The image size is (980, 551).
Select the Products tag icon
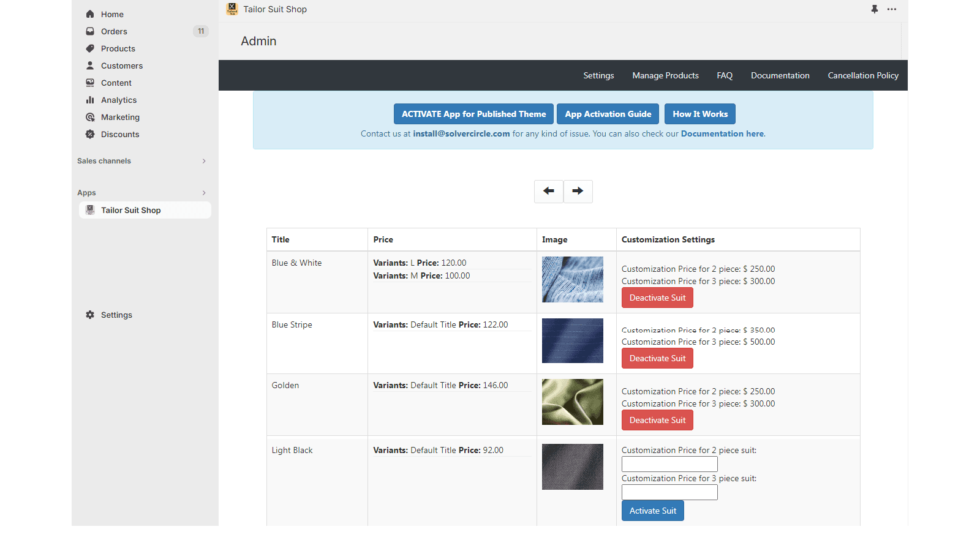(90, 48)
